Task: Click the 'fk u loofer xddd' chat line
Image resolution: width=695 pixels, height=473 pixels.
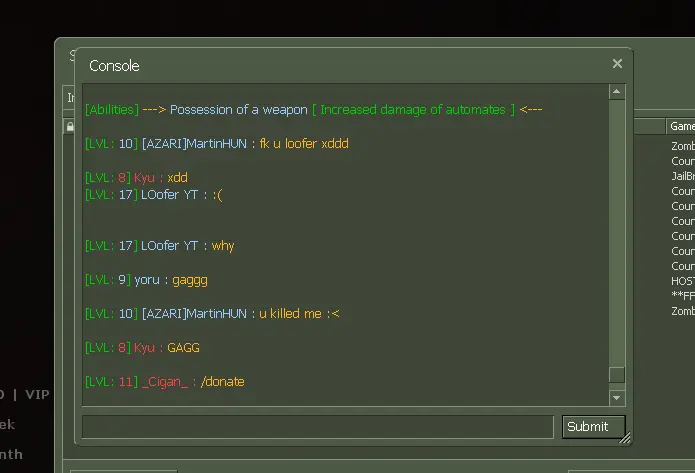Action: click(217, 144)
